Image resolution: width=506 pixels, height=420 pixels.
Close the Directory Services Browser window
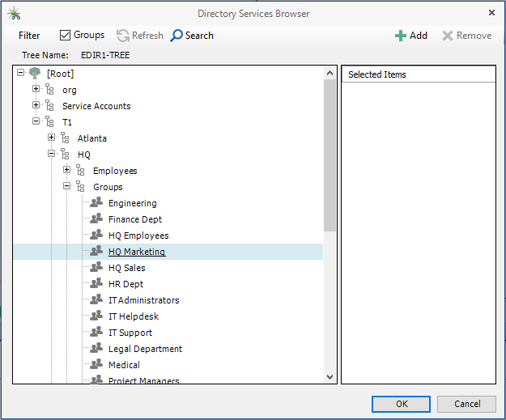point(491,13)
